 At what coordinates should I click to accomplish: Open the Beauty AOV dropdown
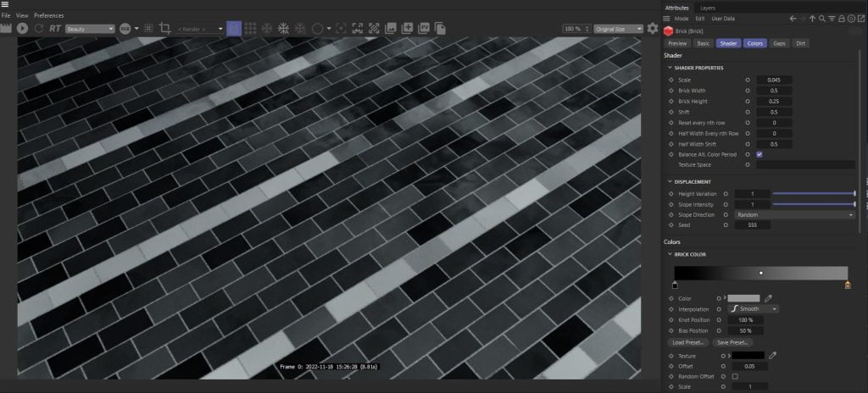click(90, 28)
